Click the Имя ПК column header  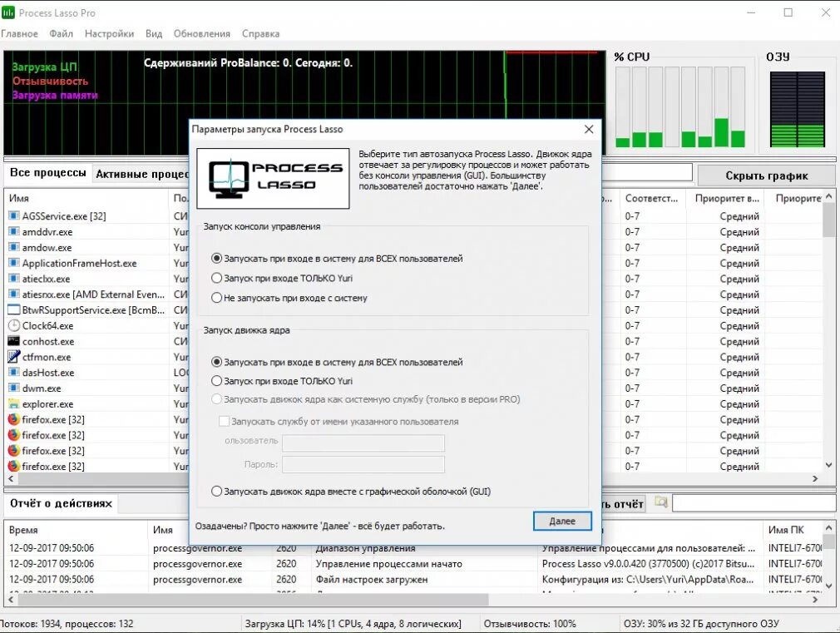click(793, 530)
